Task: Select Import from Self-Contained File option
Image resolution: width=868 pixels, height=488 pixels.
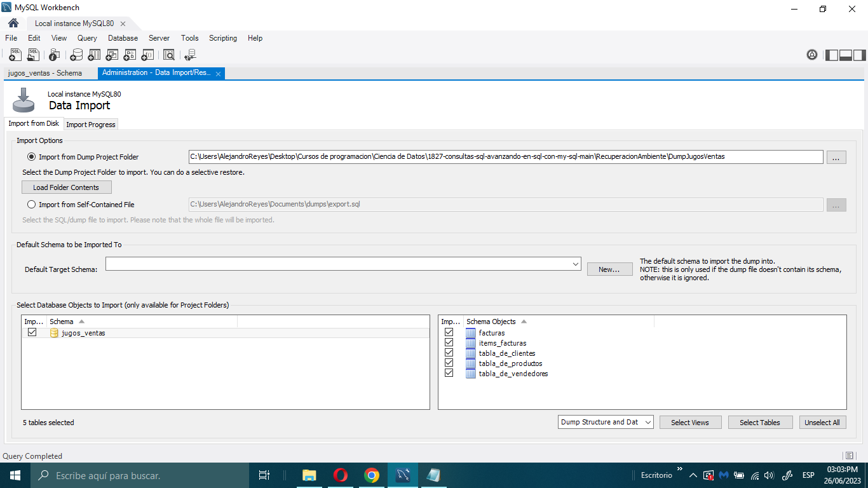Action: [32, 205]
